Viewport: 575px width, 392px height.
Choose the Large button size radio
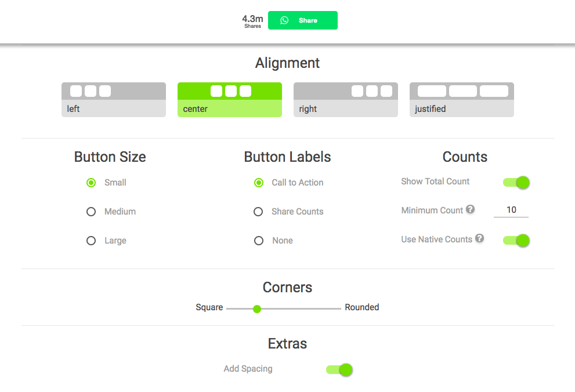tap(91, 241)
